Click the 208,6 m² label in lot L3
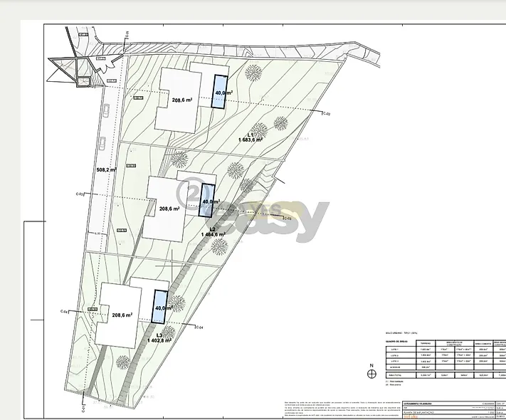The image size is (506, 420). (122, 315)
